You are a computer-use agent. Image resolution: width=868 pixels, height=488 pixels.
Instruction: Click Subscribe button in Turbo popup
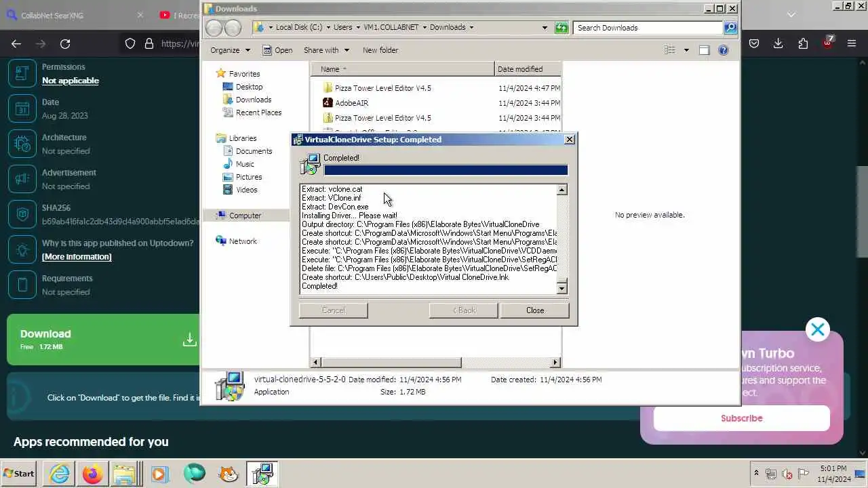741,418
